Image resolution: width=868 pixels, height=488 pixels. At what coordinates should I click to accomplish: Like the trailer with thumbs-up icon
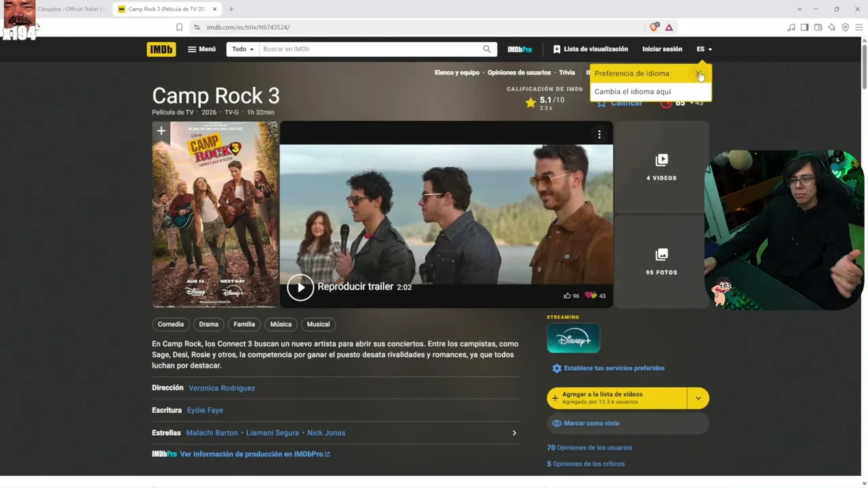pos(567,296)
